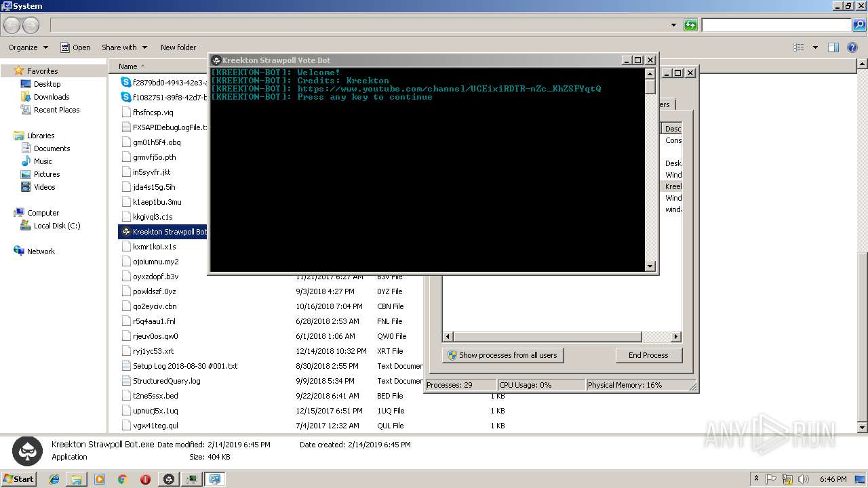Viewport: 868px width, 488px height.
Task: Select the first Skype file f2879bd0-4943-42e3
Action: [x=164, y=83]
